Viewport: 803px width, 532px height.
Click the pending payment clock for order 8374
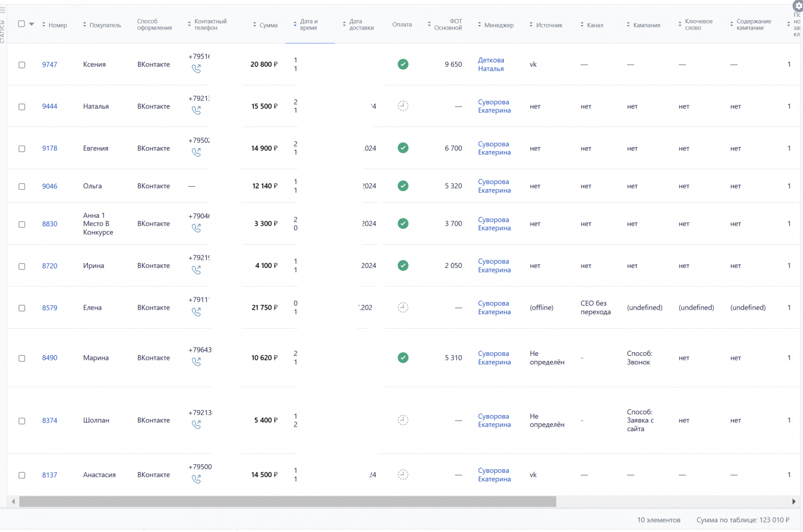coord(403,420)
